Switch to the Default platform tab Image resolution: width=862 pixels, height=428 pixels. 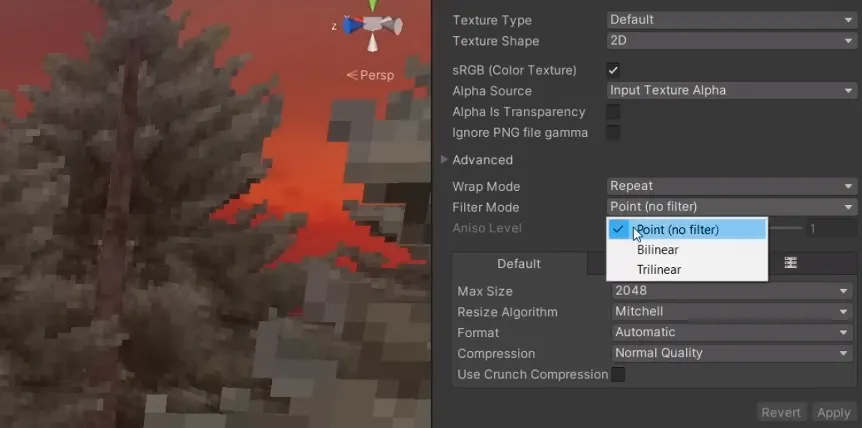519,264
